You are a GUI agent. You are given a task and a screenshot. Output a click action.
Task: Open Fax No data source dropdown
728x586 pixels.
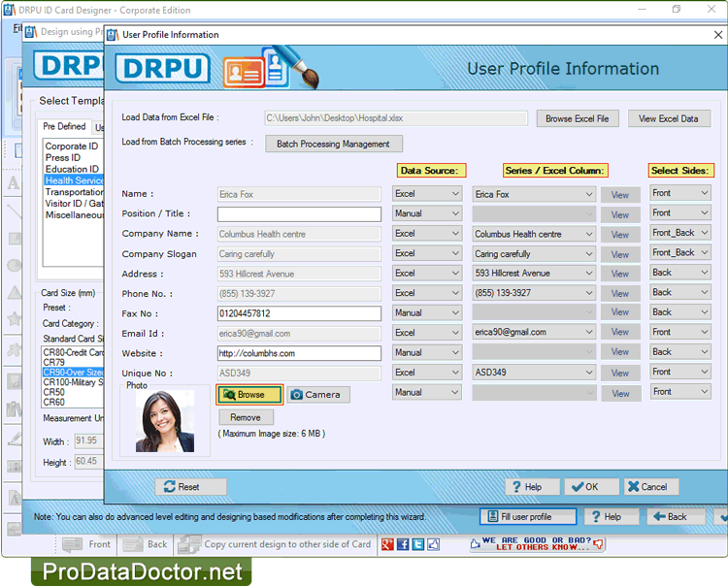click(427, 313)
